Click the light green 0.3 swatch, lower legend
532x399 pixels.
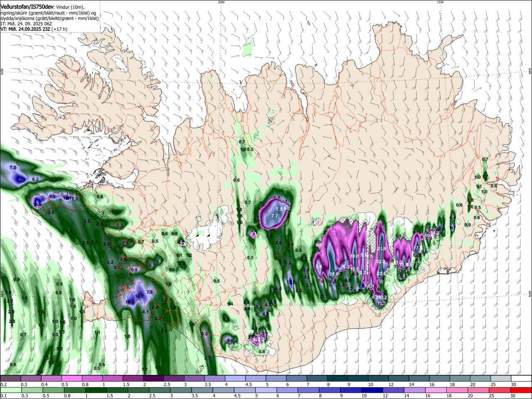(x=32, y=390)
